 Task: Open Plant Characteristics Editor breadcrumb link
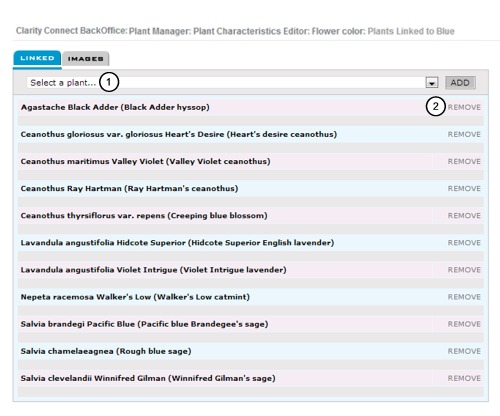pyautogui.click(x=251, y=31)
